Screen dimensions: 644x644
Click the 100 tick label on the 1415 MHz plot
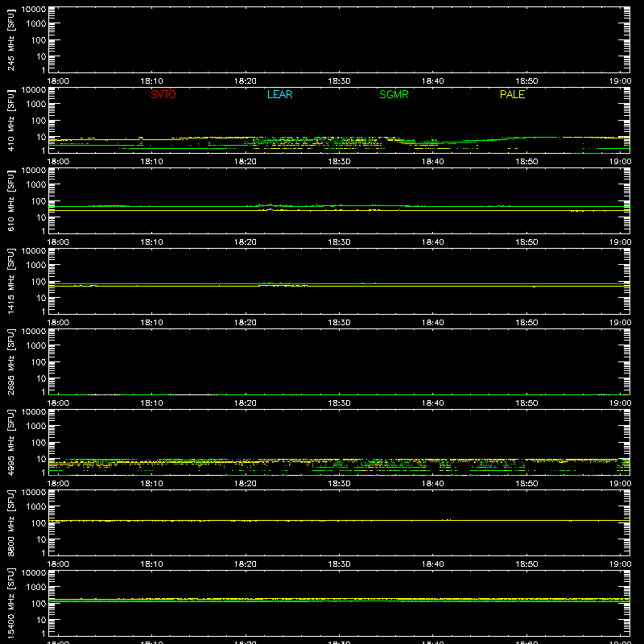39,282
